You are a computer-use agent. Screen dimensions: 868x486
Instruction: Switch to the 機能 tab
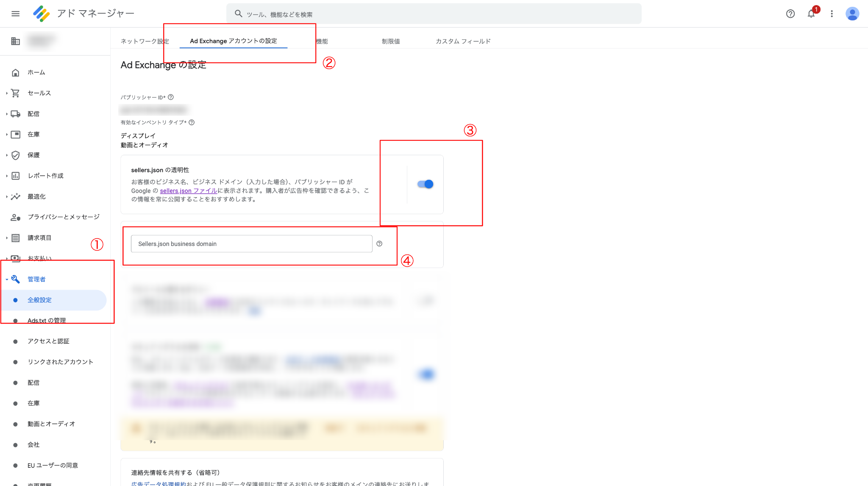click(322, 41)
